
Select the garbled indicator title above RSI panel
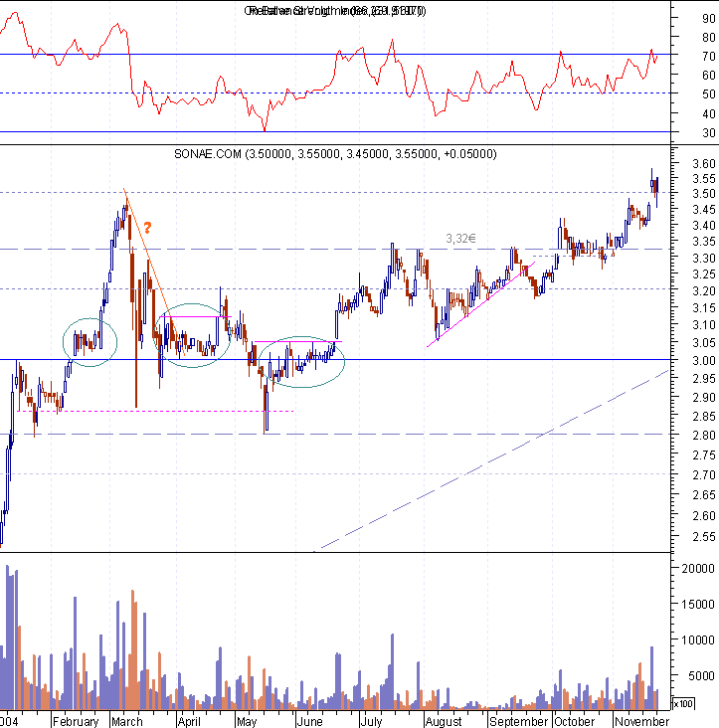[335, 11]
